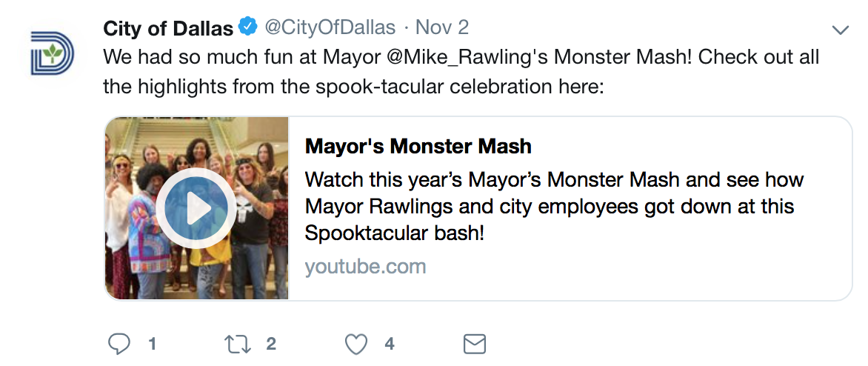The width and height of the screenshot is (868, 366).
Task: Click the retweet count number 2
Action: 271,344
